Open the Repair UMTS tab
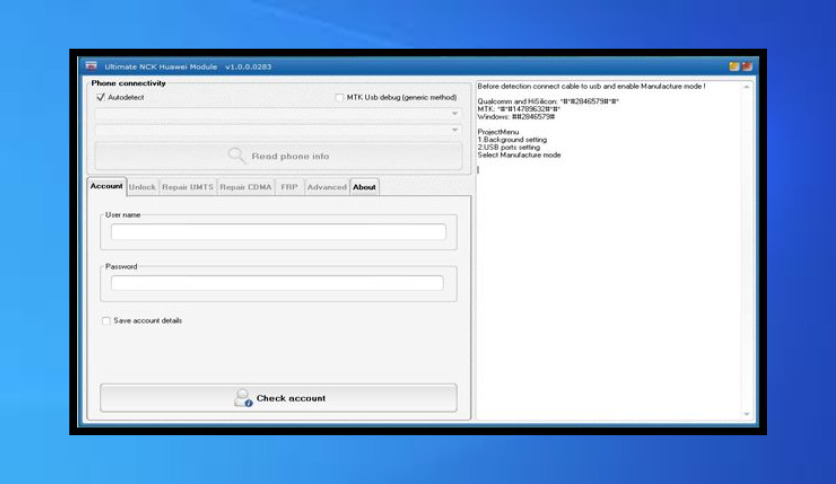Viewport: 836px width, 484px height. (x=187, y=187)
